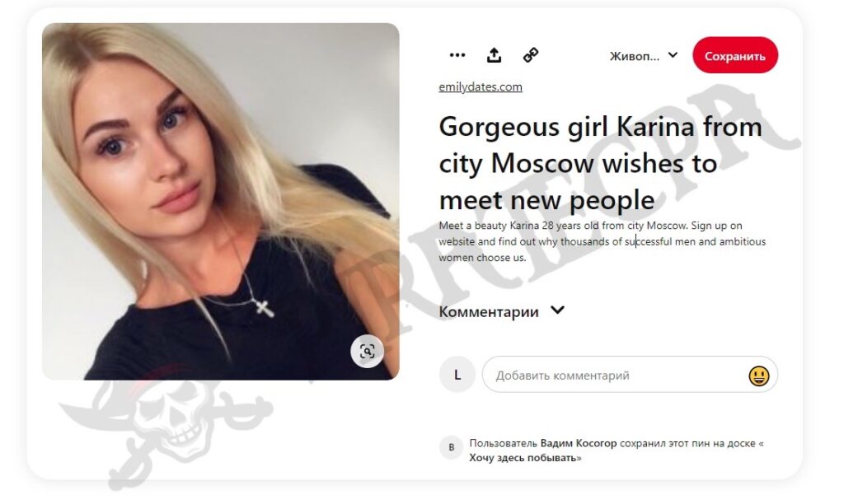Click the "B" avatar next to Вадим Косогор

tap(451, 447)
